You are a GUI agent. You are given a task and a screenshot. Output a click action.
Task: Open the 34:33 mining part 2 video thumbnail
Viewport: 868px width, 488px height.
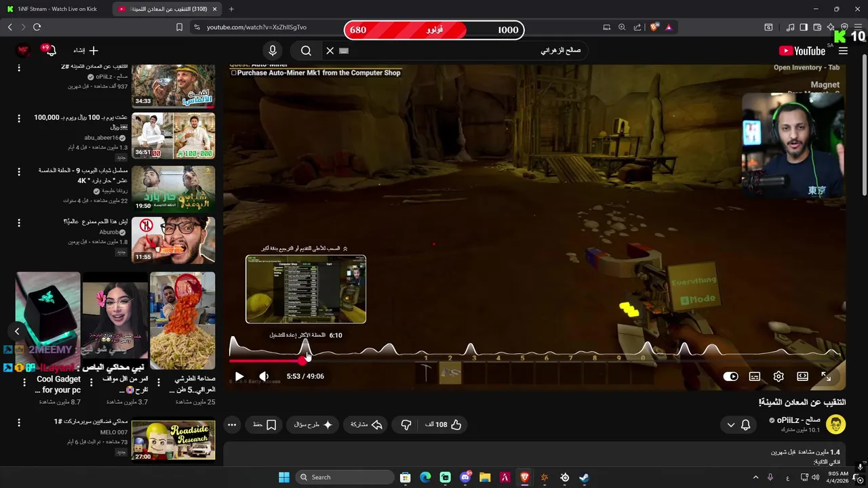[173, 85]
